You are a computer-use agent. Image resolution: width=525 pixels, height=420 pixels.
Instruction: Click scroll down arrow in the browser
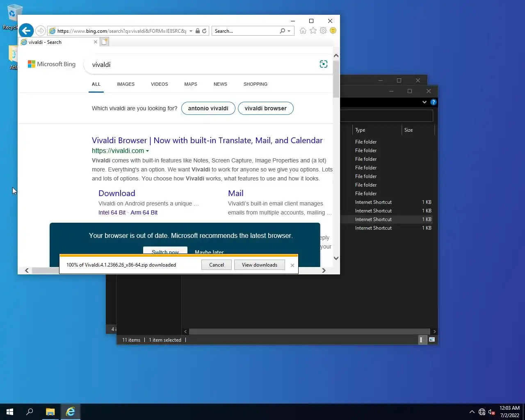336,258
